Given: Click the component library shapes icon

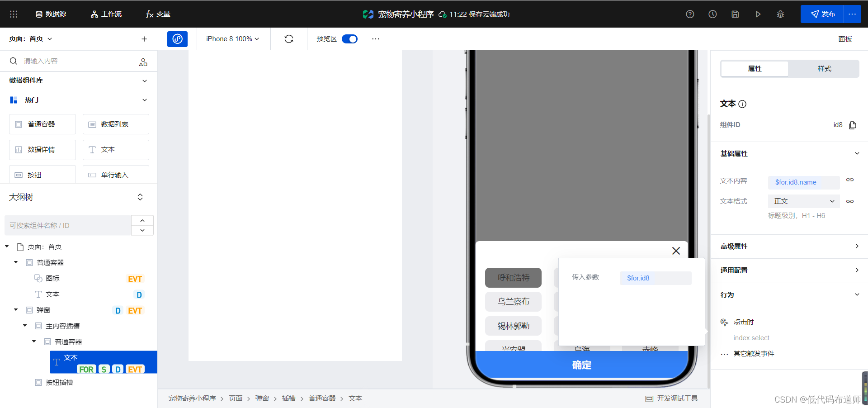Looking at the screenshot, I should coord(143,62).
